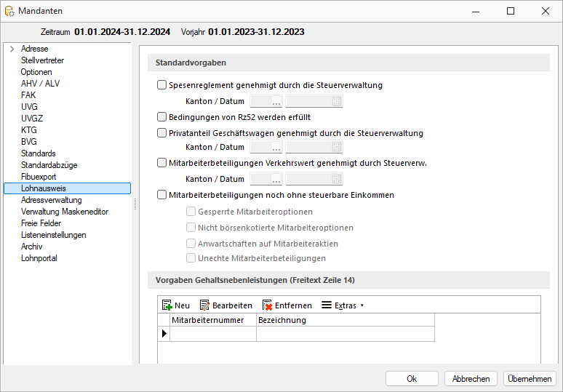Click the Übernehmen button

tap(529, 378)
